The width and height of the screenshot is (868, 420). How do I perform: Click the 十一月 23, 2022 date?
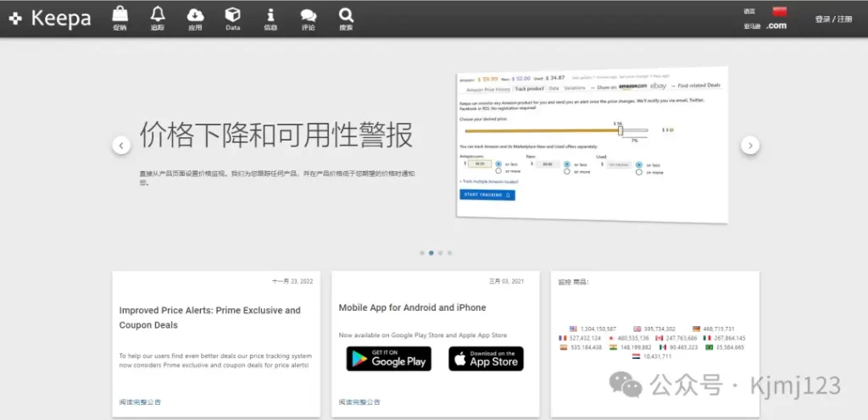click(292, 281)
